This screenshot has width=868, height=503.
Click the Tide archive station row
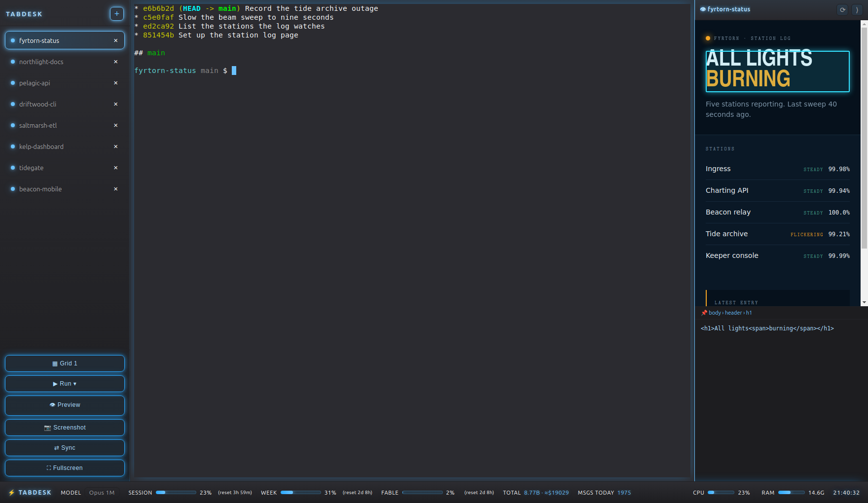pyautogui.click(x=777, y=234)
